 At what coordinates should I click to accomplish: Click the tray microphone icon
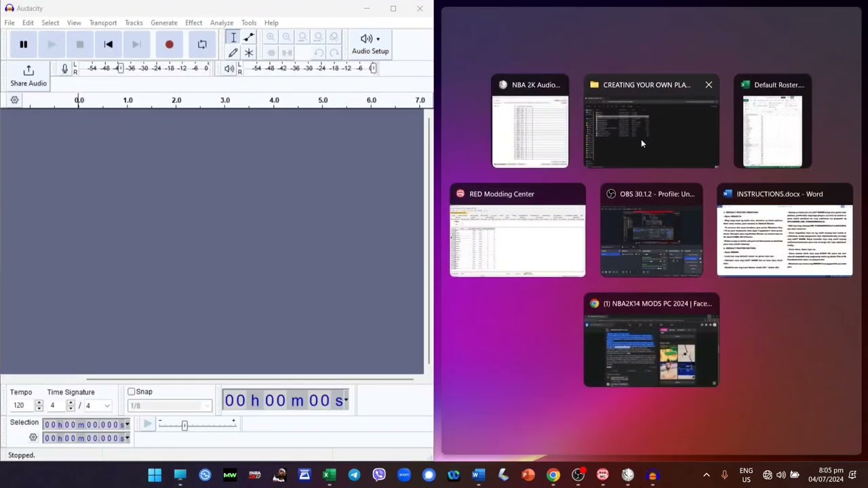(x=724, y=475)
